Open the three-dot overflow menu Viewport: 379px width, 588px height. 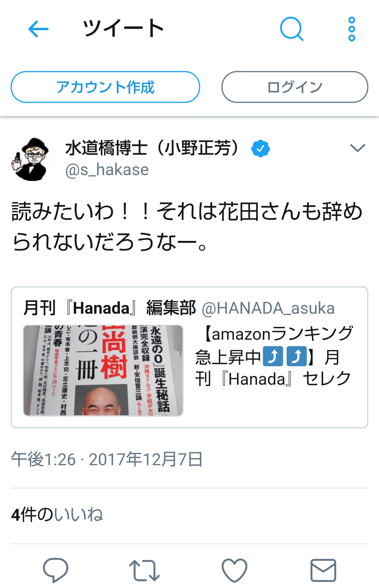[x=352, y=29]
